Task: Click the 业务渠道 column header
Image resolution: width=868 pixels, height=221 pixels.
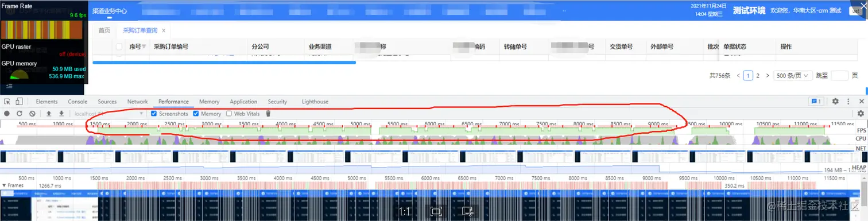Action: point(320,47)
